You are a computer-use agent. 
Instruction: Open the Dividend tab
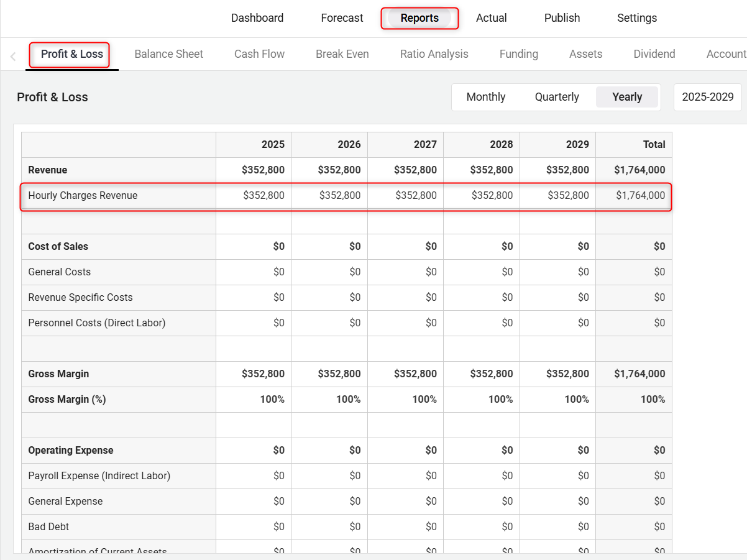(x=654, y=54)
